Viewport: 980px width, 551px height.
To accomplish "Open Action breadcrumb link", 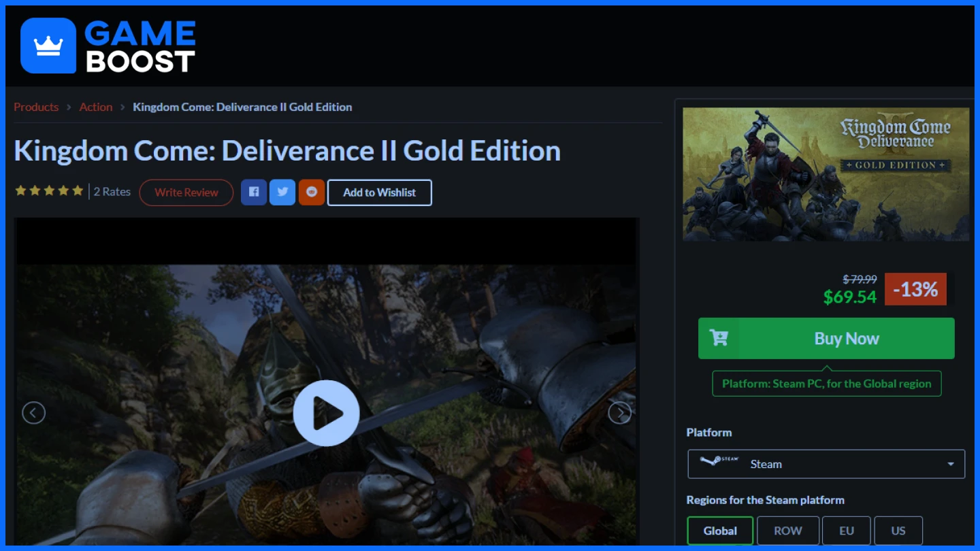I will [x=96, y=107].
